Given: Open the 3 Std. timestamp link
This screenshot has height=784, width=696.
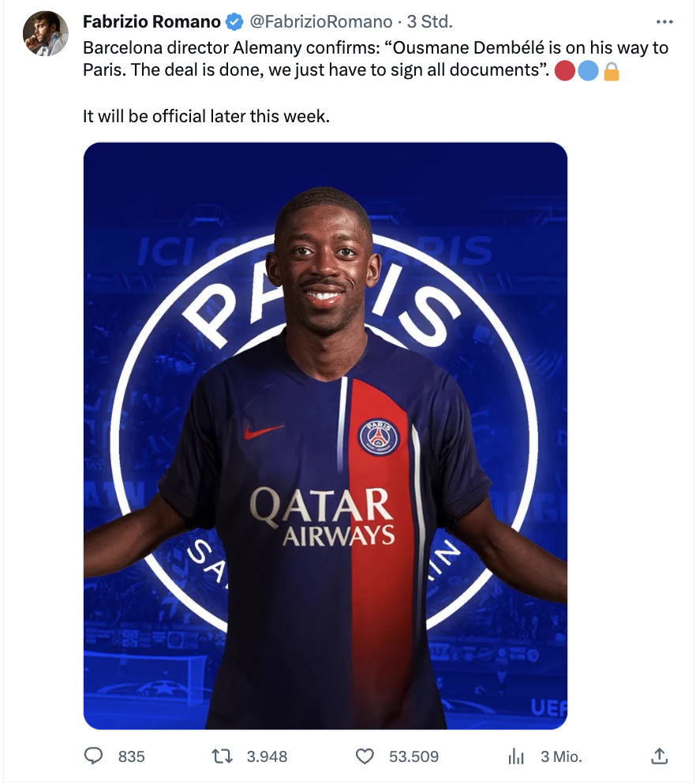Looking at the screenshot, I should (x=429, y=21).
